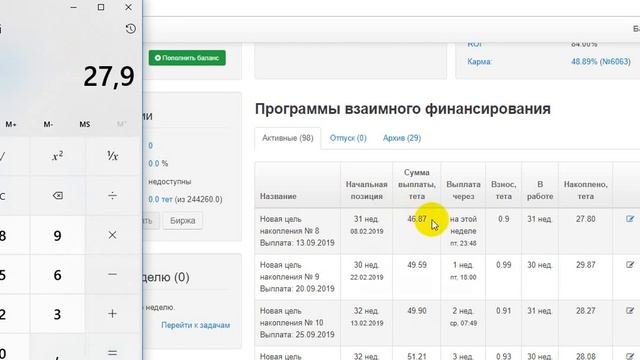Click the Биржа button
This screenshot has height=360, width=640.
tap(182, 221)
